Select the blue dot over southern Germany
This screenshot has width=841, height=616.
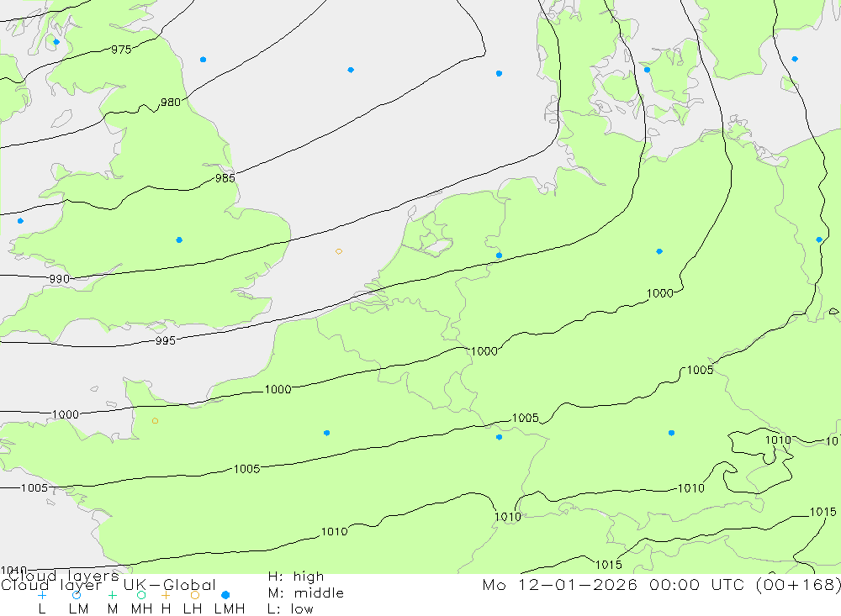(x=671, y=433)
